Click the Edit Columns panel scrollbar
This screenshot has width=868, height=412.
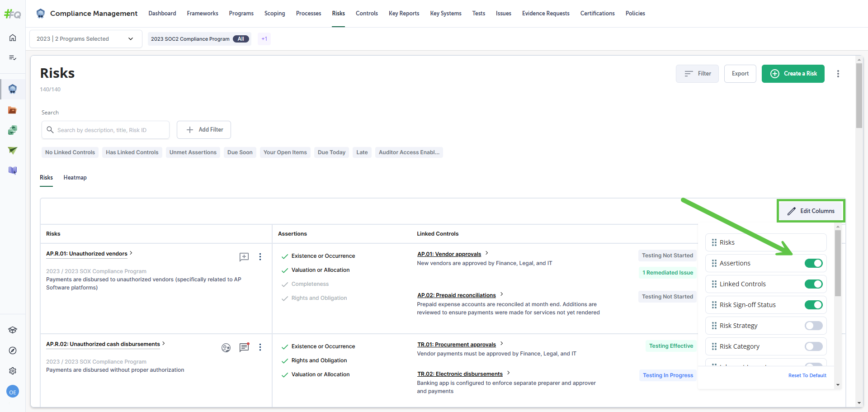pos(838,263)
